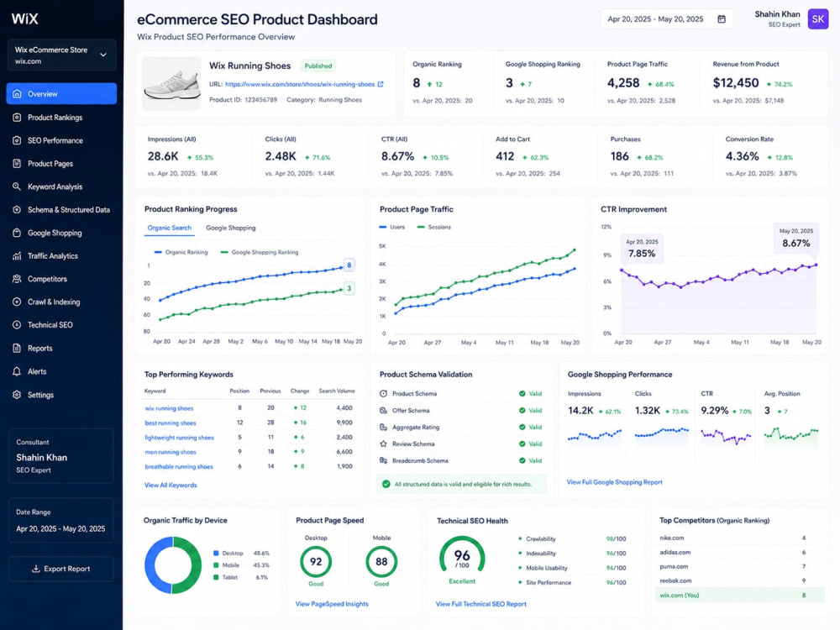Click the Mobile speed score 88 gauge

(381, 561)
